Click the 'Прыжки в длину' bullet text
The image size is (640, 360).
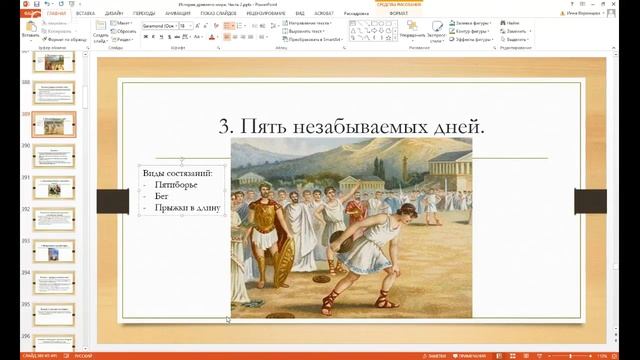coord(187,208)
